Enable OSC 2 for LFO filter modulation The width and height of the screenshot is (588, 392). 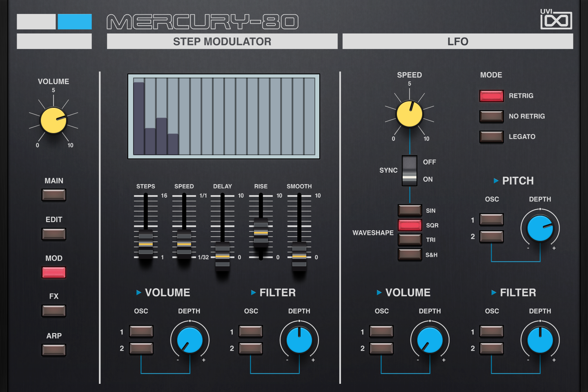(x=492, y=348)
